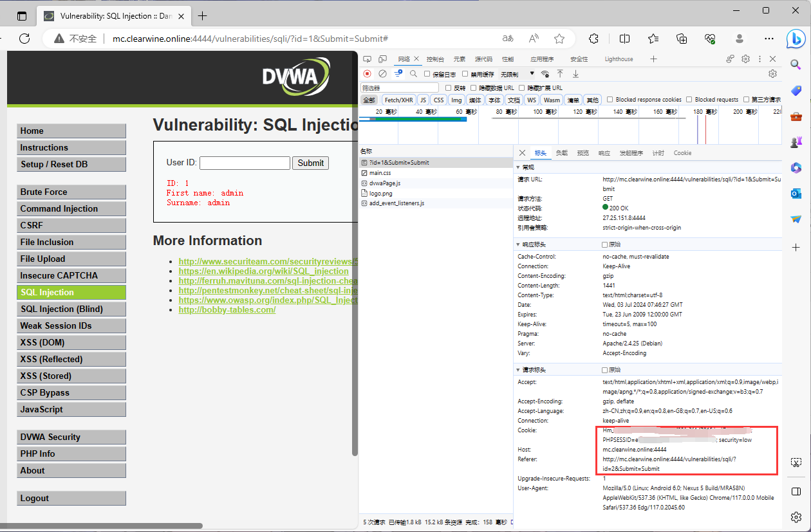Viewport: 811px width, 532px height.
Task: Open the Outlook icon in the Edge sidebar
Action: coord(796,194)
